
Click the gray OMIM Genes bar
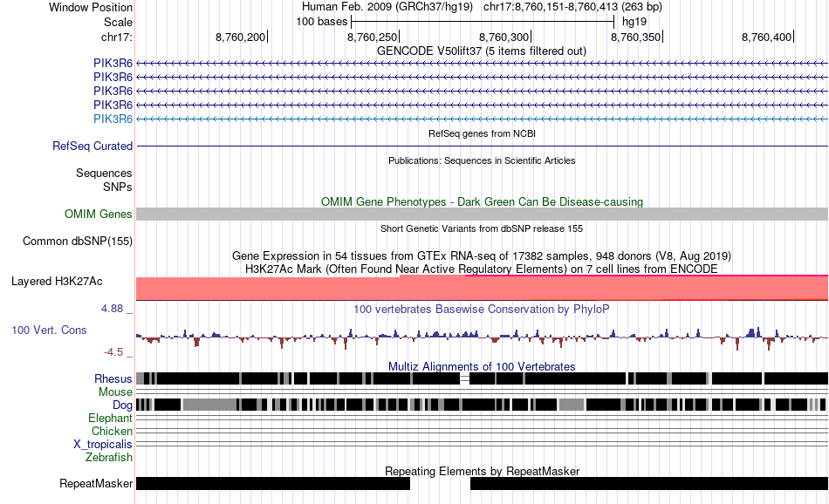tap(482, 214)
